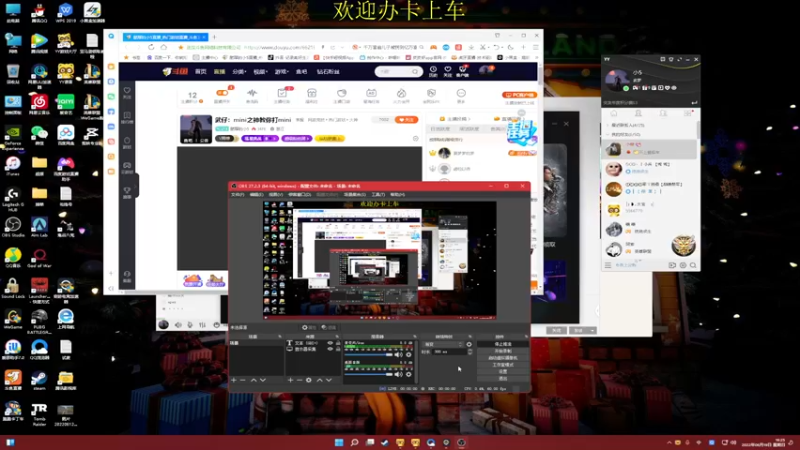Screen dimensions: 800x450
Task: Add a new scene in OBS Scenes dock
Action: tap(234, 380)
